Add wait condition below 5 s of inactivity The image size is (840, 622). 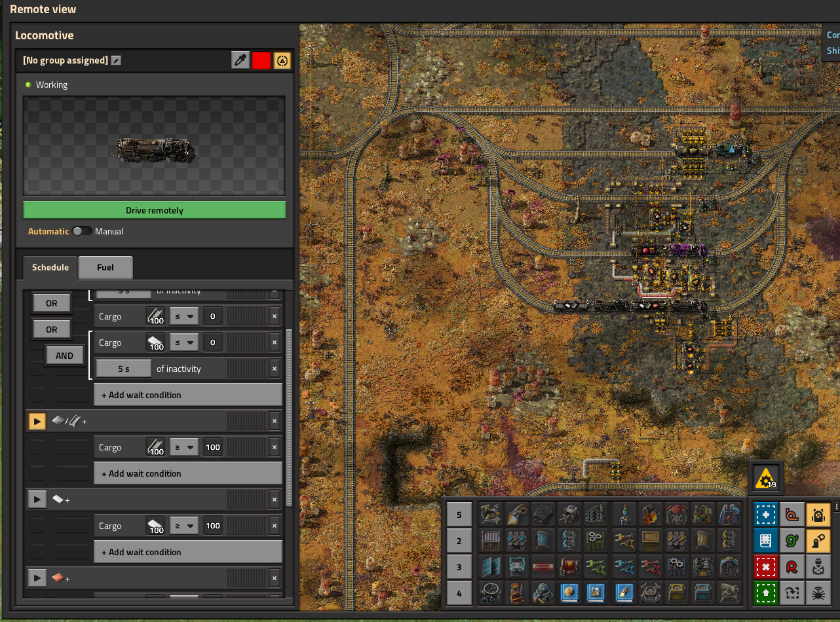coord(188,395)
